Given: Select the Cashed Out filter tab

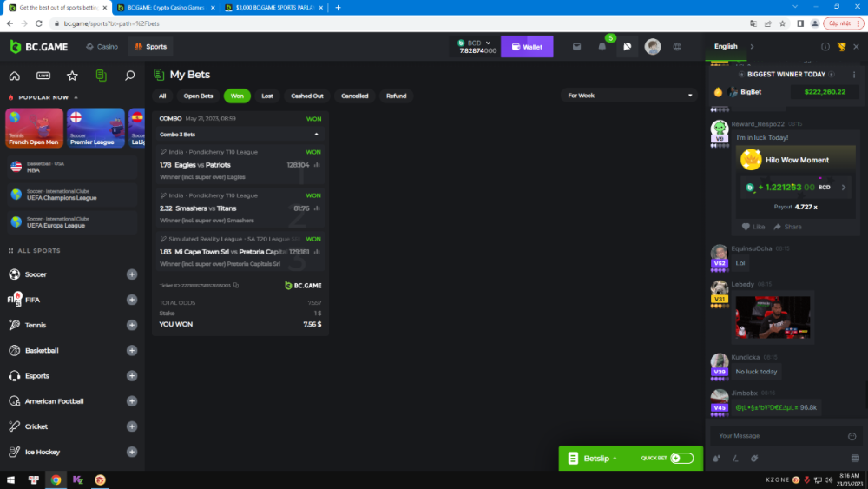Looking at the screenshot, I should (307, 96).
